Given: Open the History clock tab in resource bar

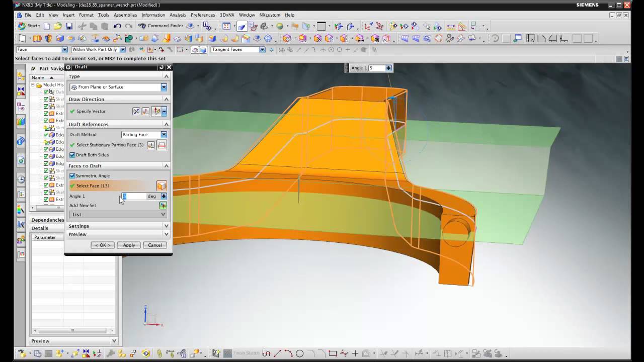Looking at the screenshot, I should pos(21,179).
